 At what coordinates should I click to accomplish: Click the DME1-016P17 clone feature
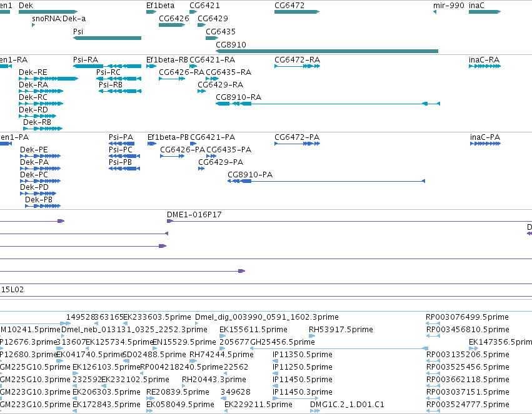[x=349, y=221]
